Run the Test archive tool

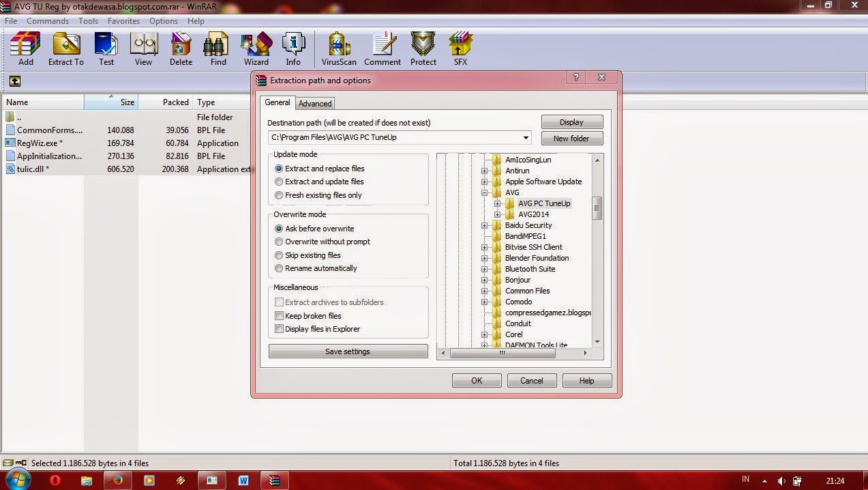[106, 49]
